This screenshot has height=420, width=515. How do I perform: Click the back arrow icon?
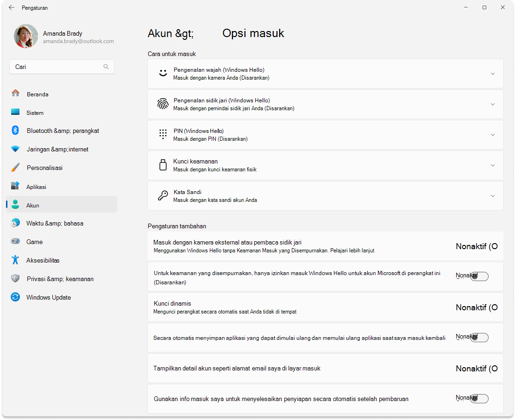point(12,7)
